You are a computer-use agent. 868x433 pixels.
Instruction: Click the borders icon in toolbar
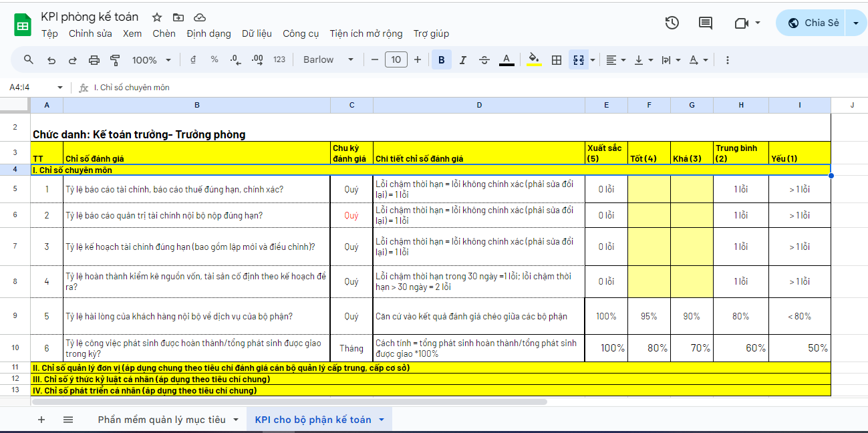(x=556, y=60)
